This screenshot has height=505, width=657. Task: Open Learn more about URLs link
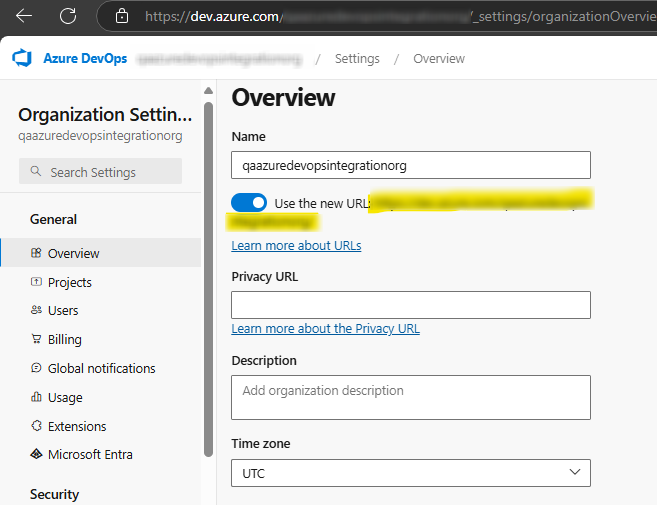(296, 246)
